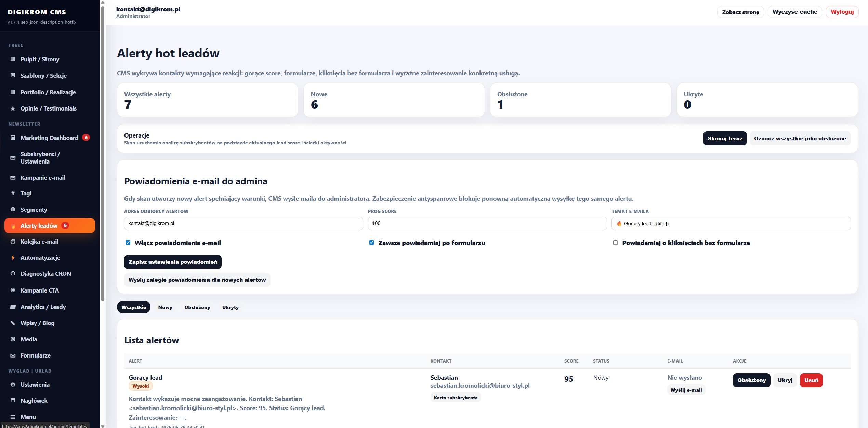The image size is (868, 428).
Task: Click the Pulpit / Strony sidebar icon
Action: coord(13,59)
